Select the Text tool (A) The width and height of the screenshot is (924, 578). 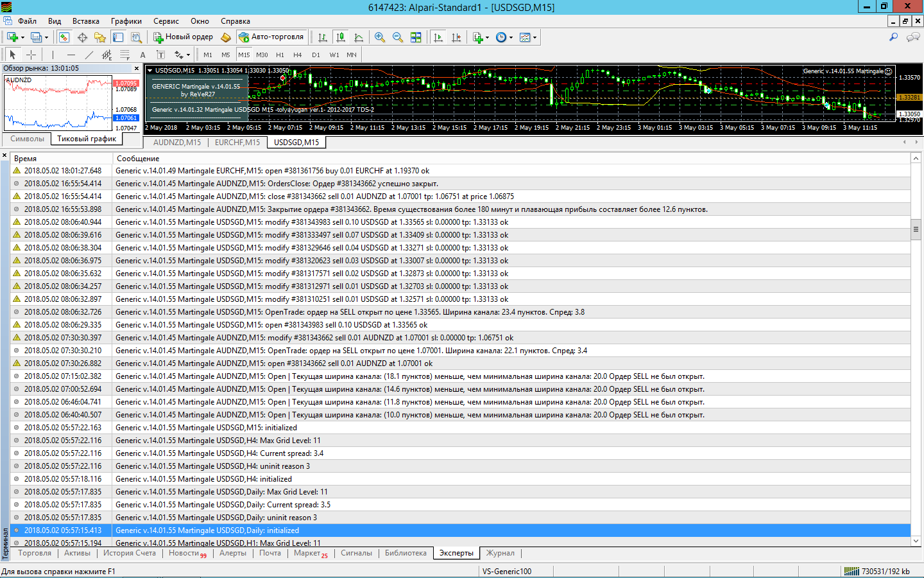point(142,55)
